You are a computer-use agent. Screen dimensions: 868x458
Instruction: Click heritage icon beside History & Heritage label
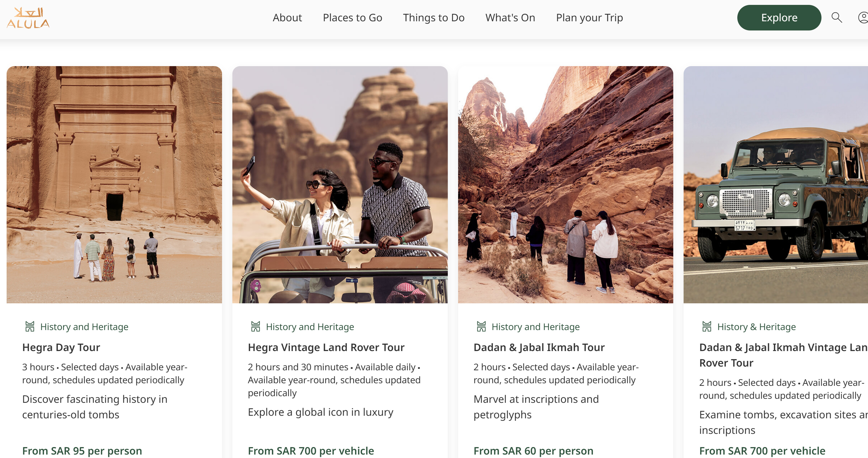707,327
